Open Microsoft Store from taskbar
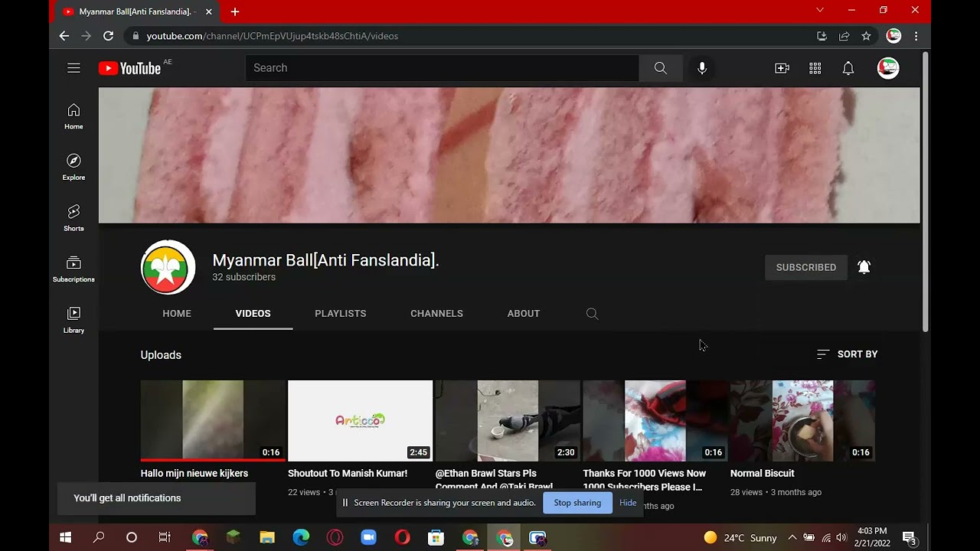This screenshot has width=980, height=551. click(436, 538)
